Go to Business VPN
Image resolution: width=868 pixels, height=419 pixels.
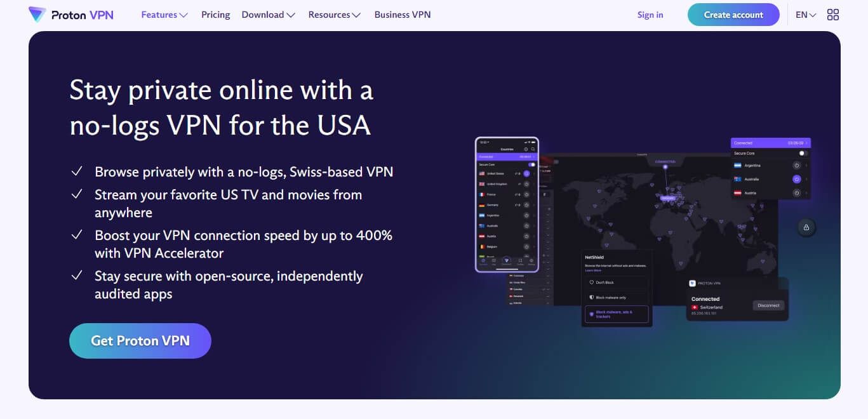403,15
